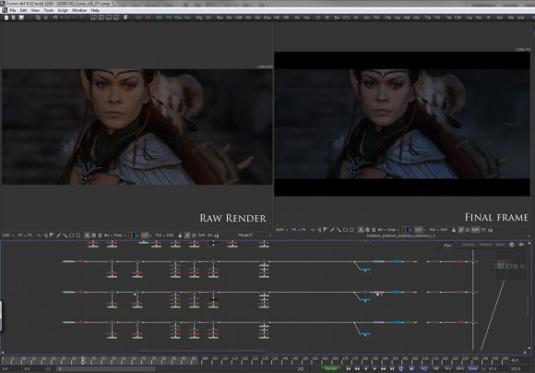
Task: Toggle the Prx proxy button
Action: [x=447, y=369]
